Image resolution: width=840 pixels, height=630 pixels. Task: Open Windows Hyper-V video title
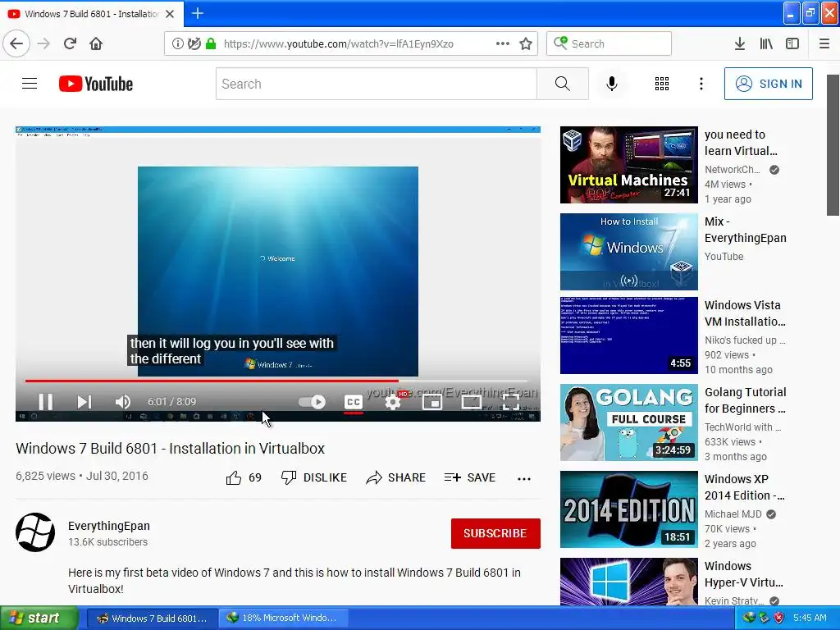point(744,574)
